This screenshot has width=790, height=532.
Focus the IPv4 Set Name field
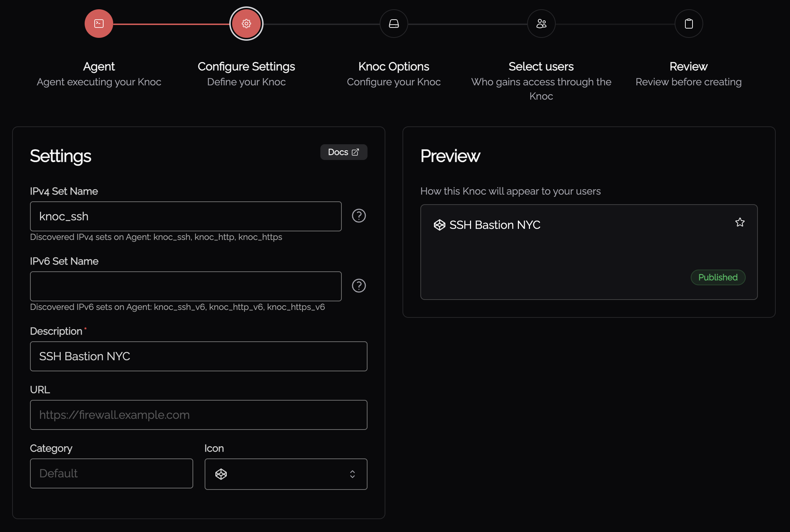coord(186,216)
